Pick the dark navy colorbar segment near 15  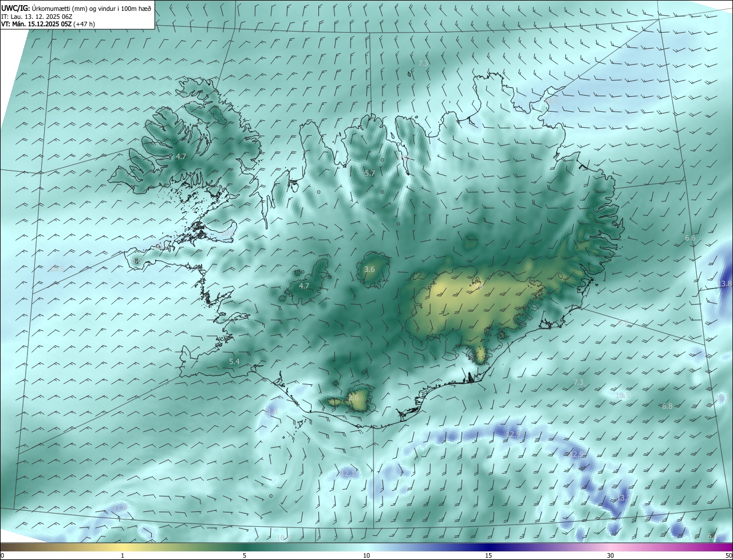488,547
